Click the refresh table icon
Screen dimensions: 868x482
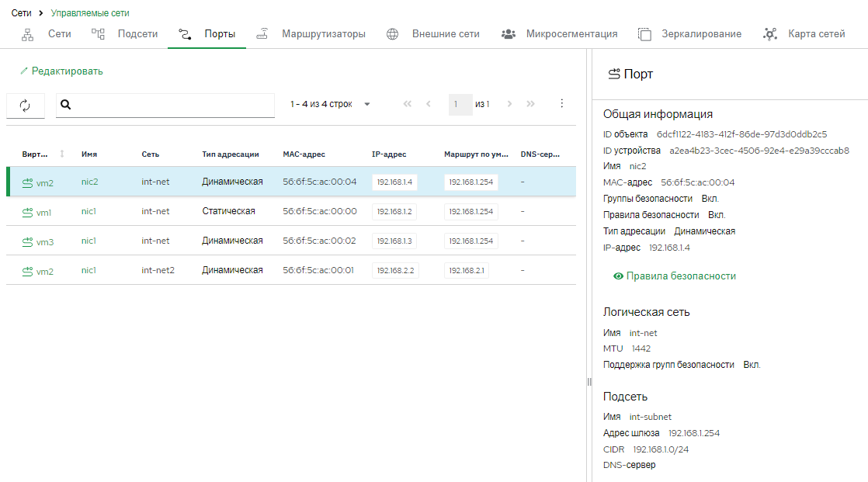[x=25, y=105]
